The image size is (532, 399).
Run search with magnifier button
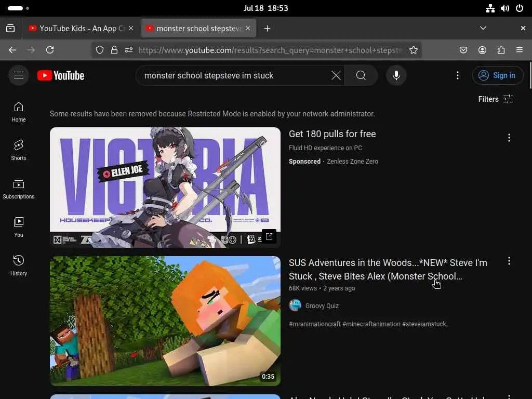pos(361,75)
